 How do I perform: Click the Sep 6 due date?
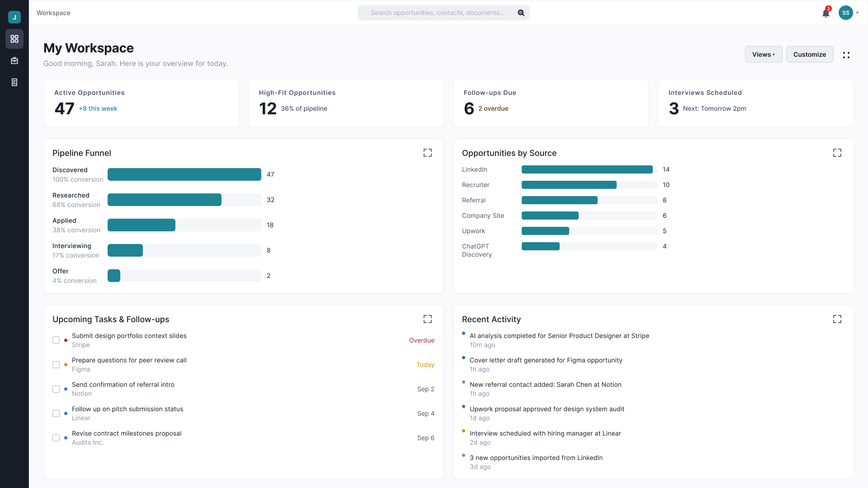[x=426, y=438]
